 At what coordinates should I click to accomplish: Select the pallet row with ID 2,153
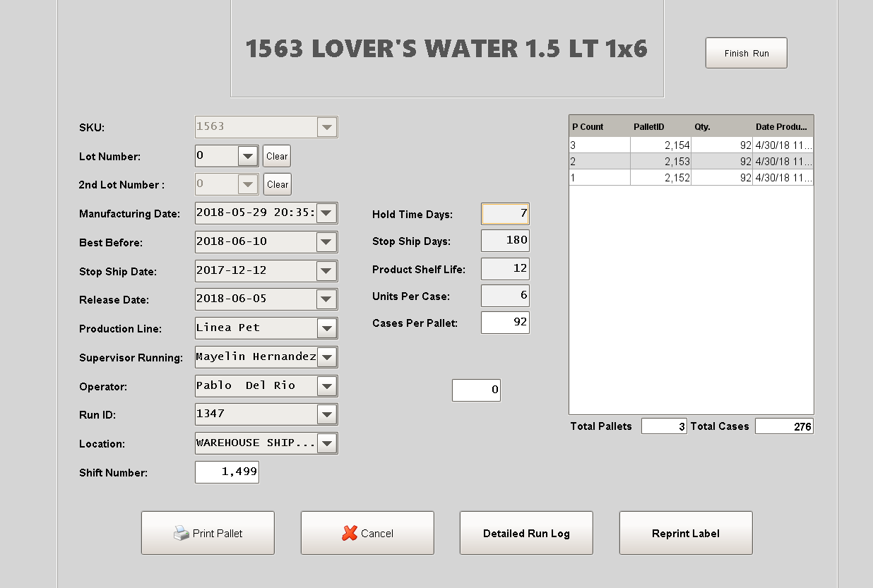(691, 161)
